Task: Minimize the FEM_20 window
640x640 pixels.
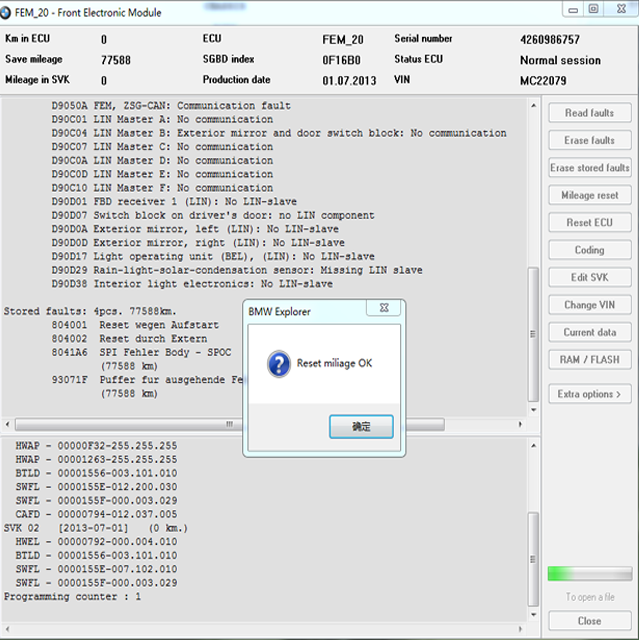Action: pos(571,9)
